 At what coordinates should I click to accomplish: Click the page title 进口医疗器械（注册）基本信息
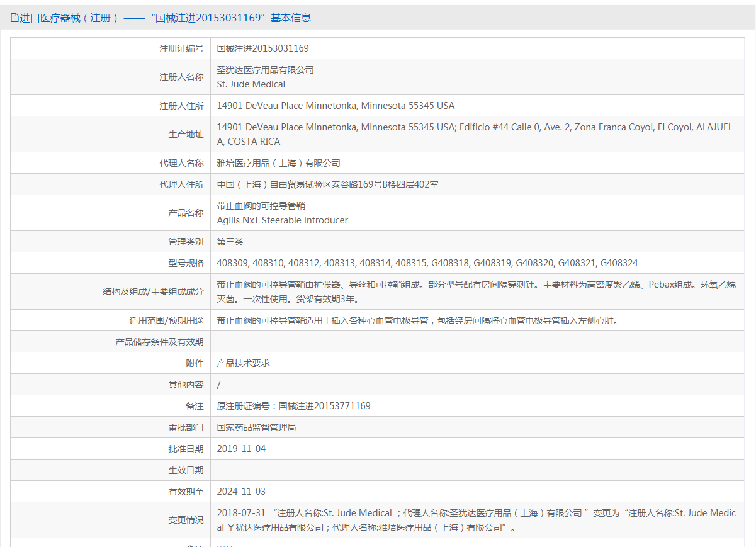pos(166,18)
